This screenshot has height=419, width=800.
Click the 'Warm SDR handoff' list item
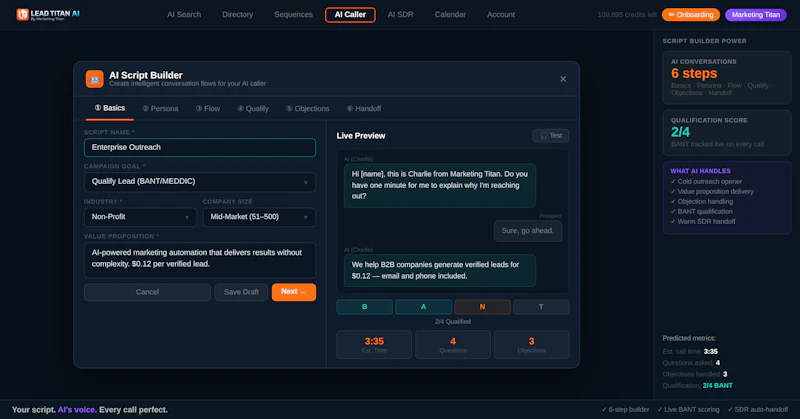click(x=703, y=221)
